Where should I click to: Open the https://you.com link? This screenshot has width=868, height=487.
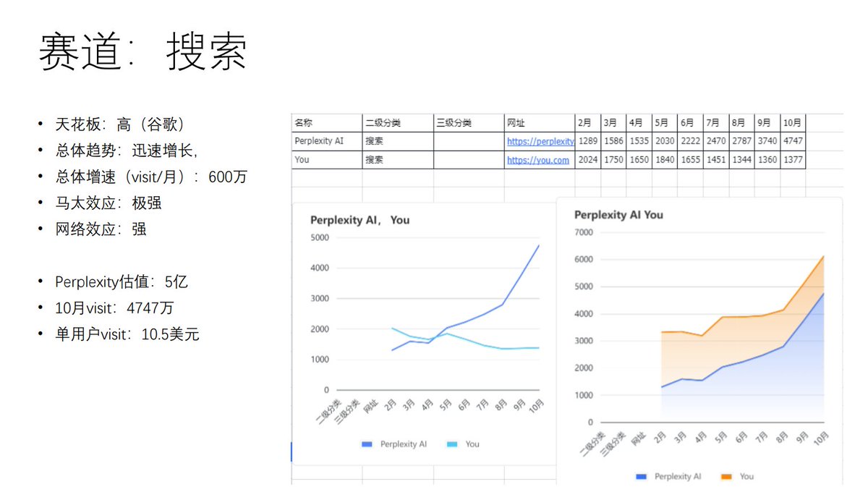click(x=537, y=160)
